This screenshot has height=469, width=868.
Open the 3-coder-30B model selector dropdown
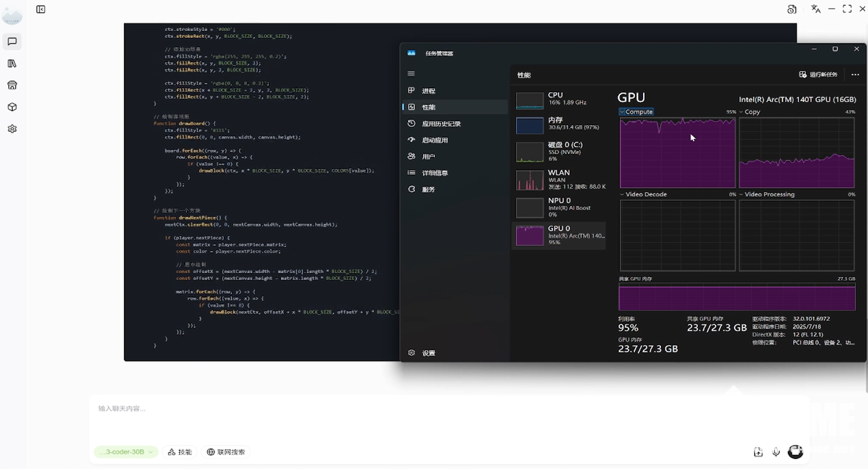[x=126, y=452]
